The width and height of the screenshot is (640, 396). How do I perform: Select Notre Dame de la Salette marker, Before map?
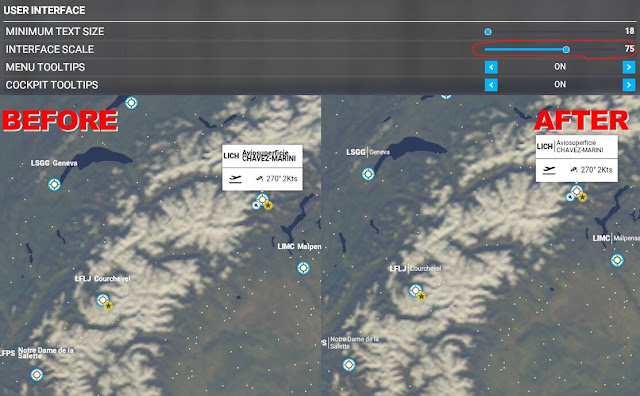37,374
